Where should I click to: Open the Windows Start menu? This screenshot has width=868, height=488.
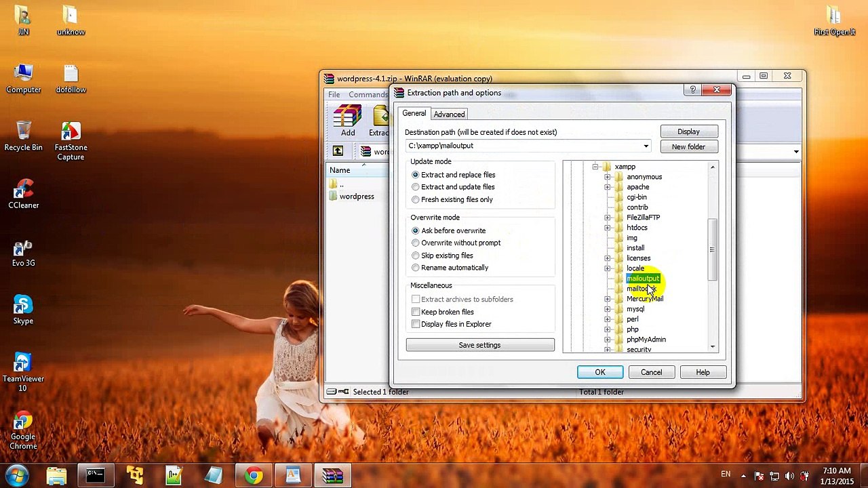pyautogui.click(x=18, y=476)
